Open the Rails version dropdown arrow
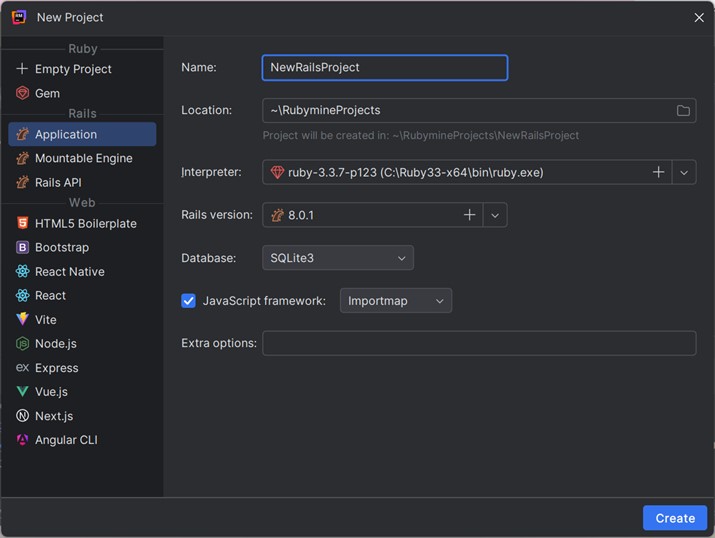This screenshot has height=538, width=715. point(495,215)
